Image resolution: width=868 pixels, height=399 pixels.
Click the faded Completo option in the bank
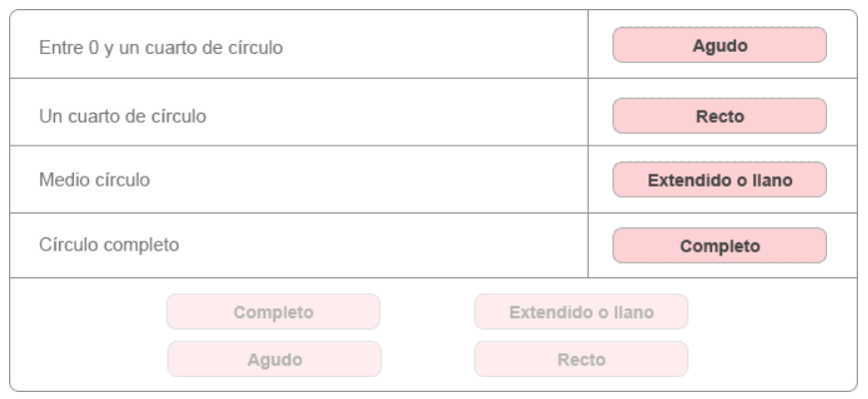pos(273,312)
